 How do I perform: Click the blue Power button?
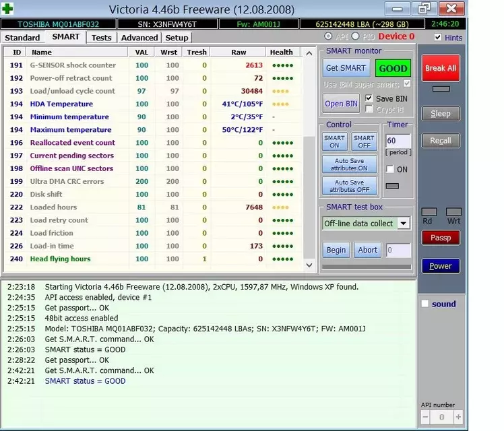tap(441, 266)
